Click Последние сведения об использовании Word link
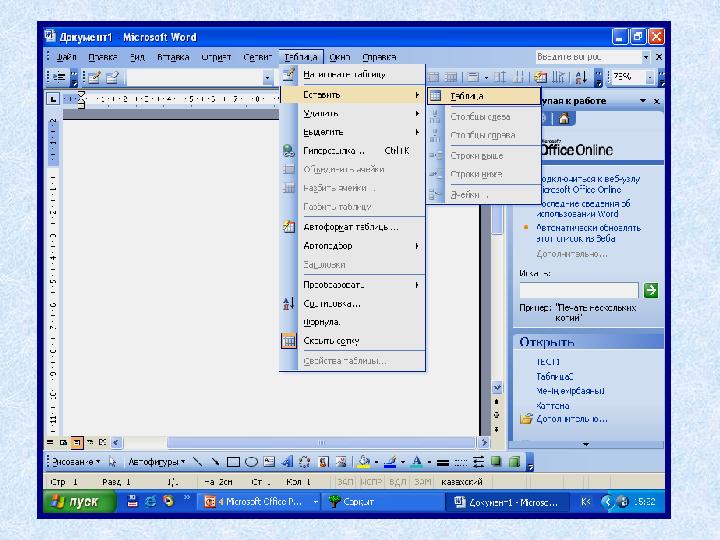This screenshot has width=720, height=540. point(584,208)
